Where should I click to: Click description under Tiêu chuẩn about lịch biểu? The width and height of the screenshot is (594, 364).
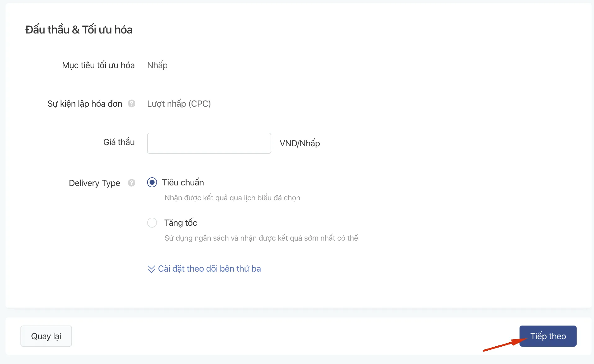click(232, 198)
